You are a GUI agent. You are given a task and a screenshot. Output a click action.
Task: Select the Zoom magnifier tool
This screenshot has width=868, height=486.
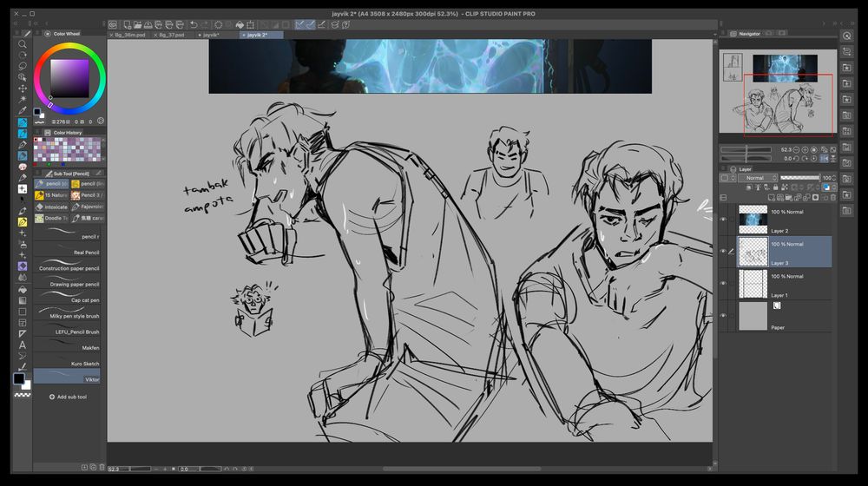[x=23, y=44]
